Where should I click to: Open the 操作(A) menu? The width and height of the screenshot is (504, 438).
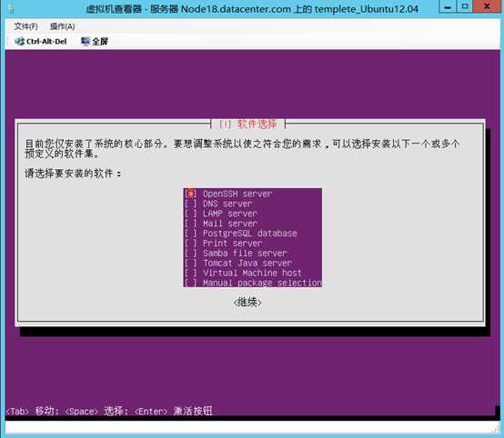tap(63, 26)
